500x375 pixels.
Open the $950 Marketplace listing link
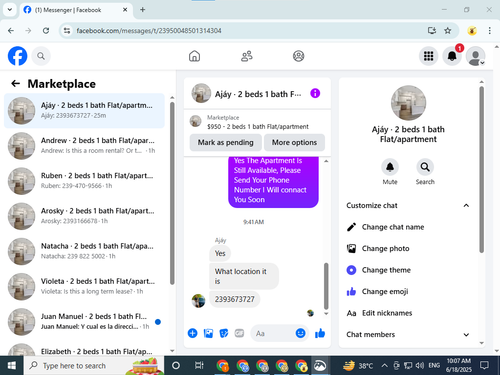257,122
